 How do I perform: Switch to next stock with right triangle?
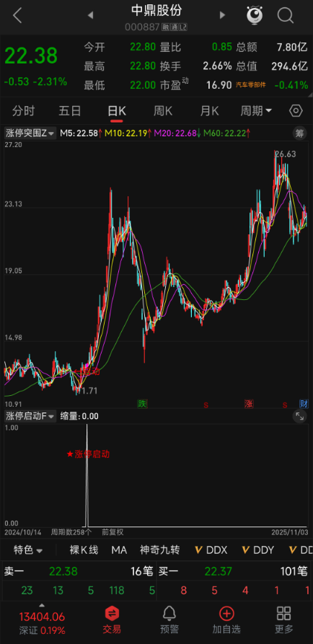[223, 16]
